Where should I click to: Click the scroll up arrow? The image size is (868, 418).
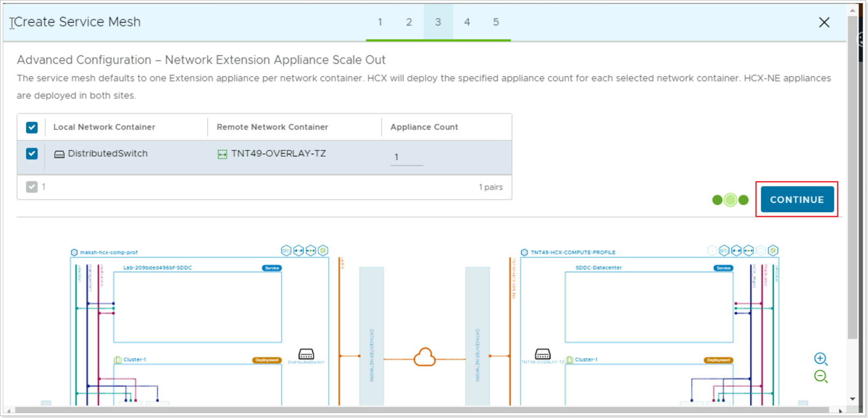tap(852, 10)
